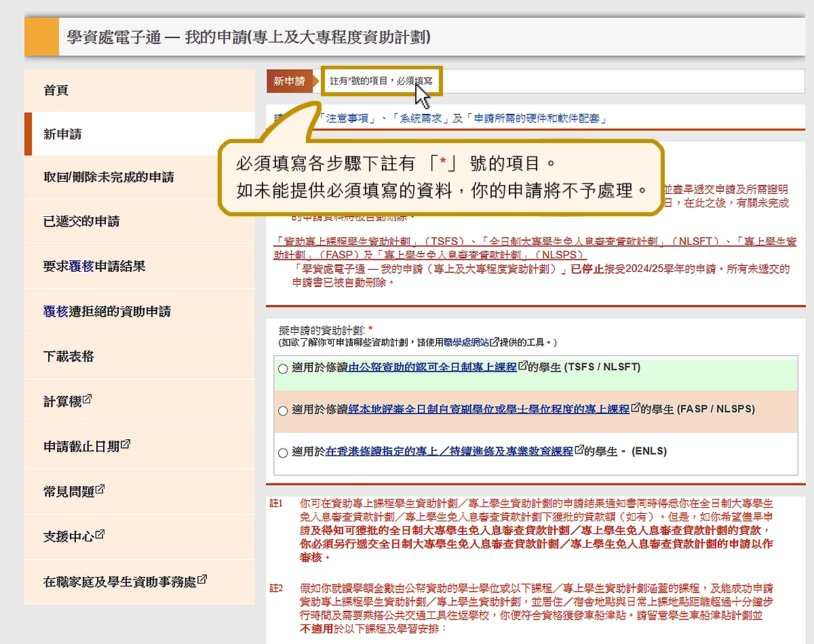814x644 pixels.
Task: Open the 由公帑資助的認可全日制專上課程 link
Action: pos(433,367)
